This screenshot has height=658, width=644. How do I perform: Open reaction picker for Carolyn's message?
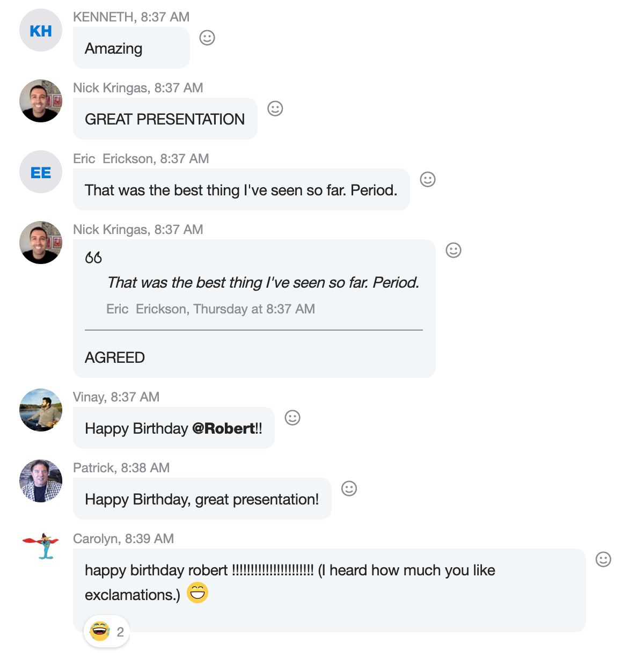(x=604, y=559)
